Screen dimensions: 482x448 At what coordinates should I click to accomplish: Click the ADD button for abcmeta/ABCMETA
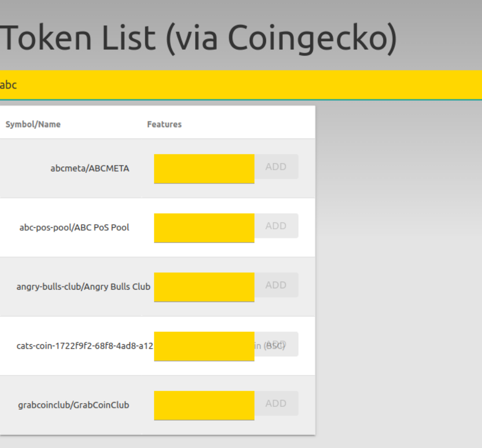tap(276, 167)
